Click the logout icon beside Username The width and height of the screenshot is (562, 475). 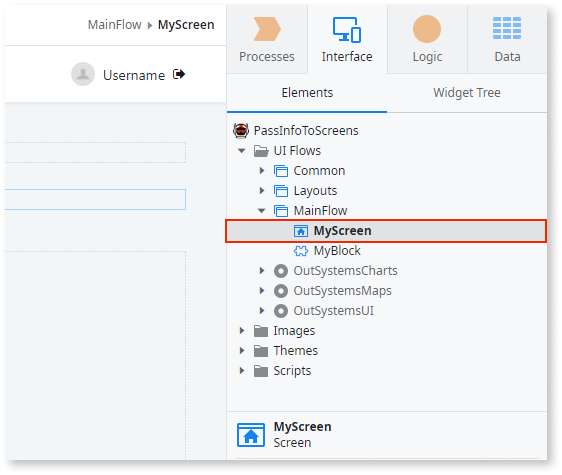pyautogui.click(x=179, y=74)
